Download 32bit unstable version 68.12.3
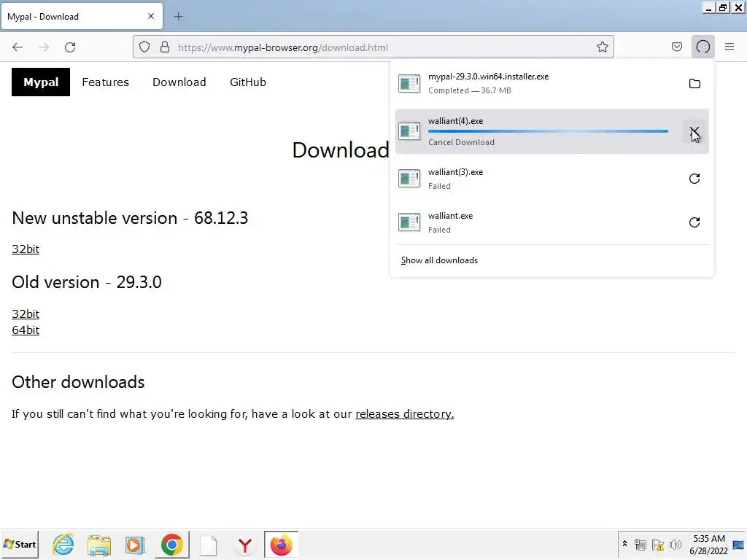747x560 pixels. click(26, 249)
